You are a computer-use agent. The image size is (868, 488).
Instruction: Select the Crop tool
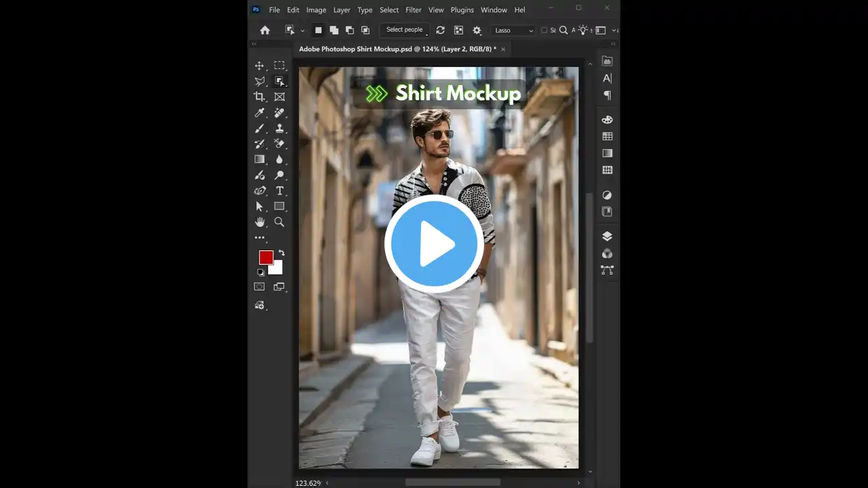click(259, 97)
